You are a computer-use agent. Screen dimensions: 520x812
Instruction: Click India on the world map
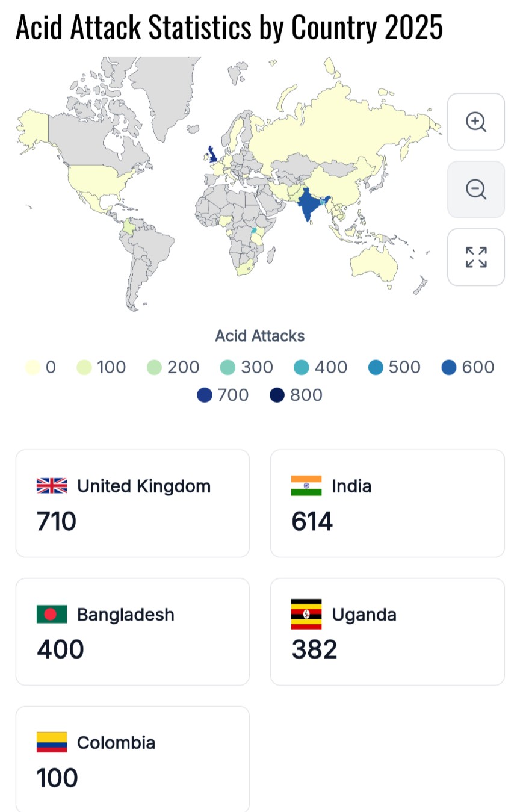click(x=308, y=204)
